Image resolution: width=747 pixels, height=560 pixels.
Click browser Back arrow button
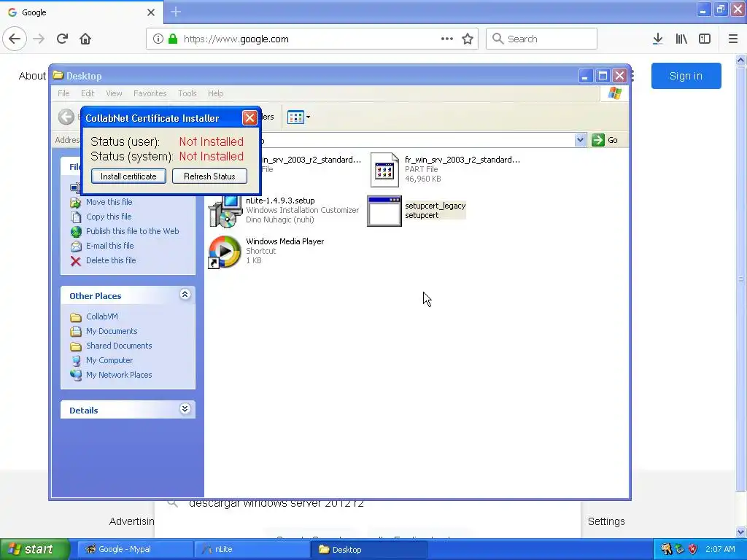[15, 39]
